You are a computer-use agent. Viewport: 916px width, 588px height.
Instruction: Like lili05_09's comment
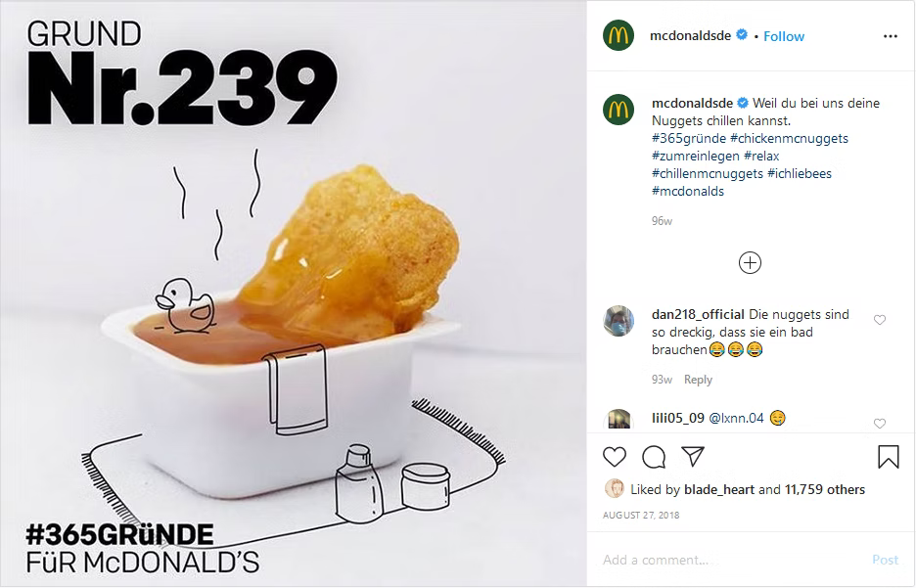click(x=879, y=424)
